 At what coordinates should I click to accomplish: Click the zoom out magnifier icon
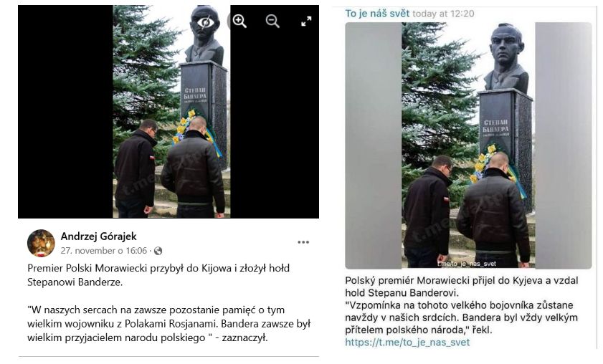[x=272, y=21]
